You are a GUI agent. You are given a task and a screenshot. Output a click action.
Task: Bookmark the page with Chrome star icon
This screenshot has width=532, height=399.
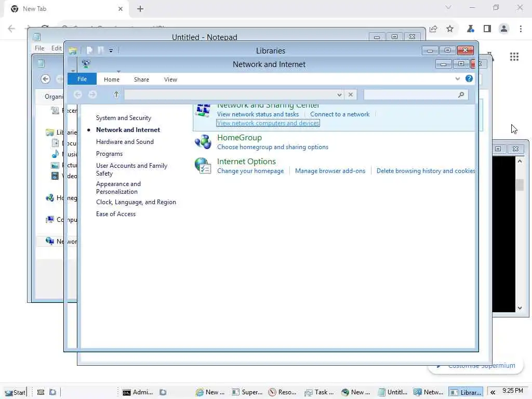(x=450, y=29)
